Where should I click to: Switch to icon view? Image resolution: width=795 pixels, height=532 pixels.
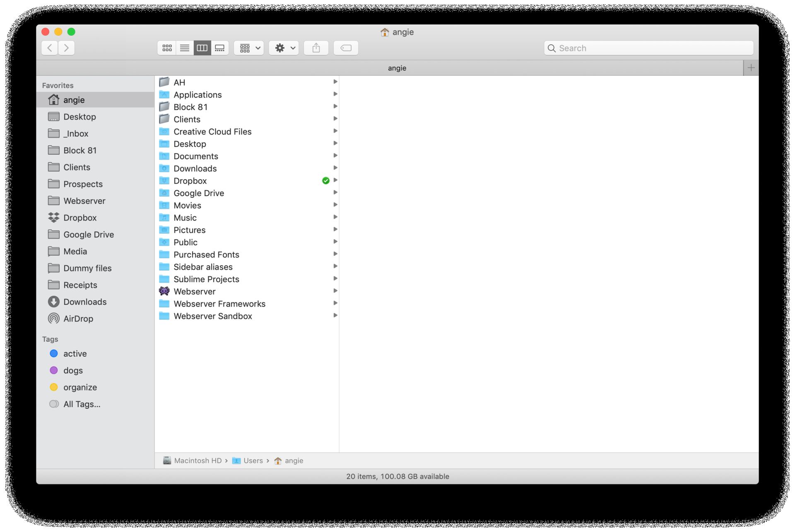(167, 48)
